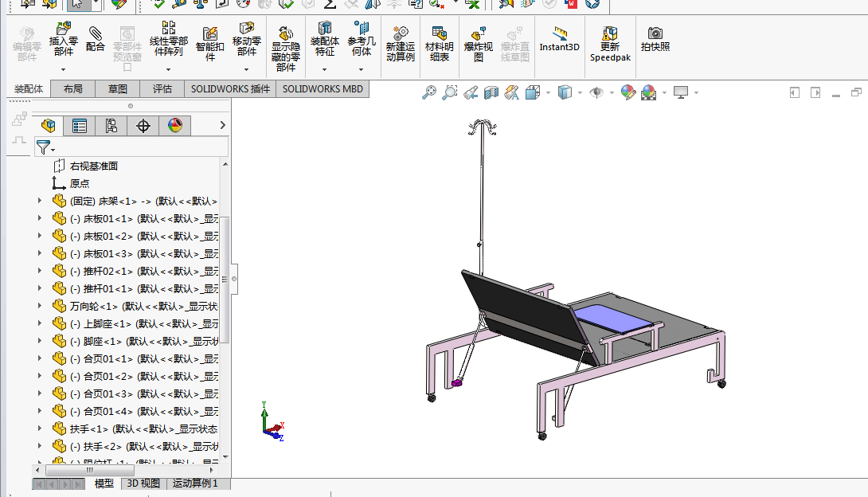Click Show Hidden Components (显示隐藏的零部件)
868x497 pixels.
coord(286,49)
